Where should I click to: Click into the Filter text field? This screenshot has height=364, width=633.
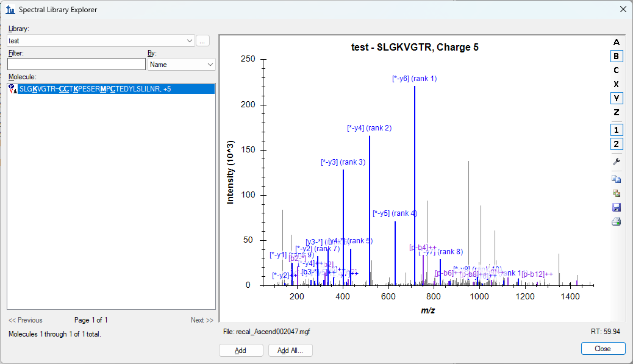76,65
